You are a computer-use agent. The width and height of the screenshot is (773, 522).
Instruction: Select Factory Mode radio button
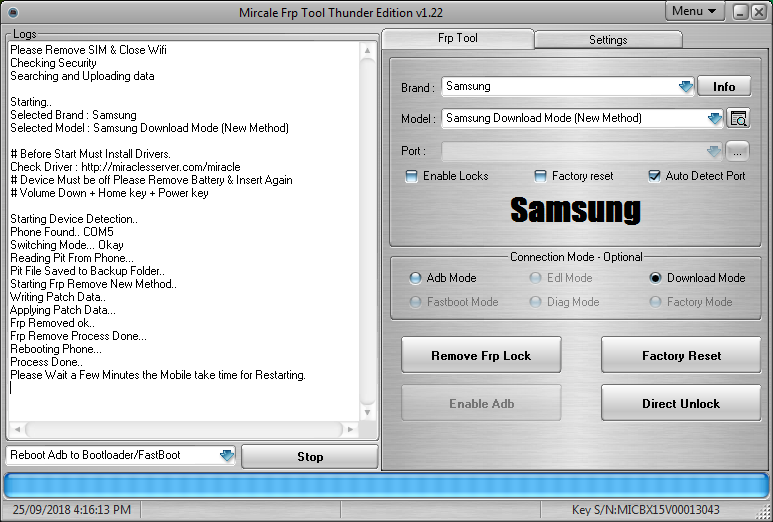click(x=655, y=302)
